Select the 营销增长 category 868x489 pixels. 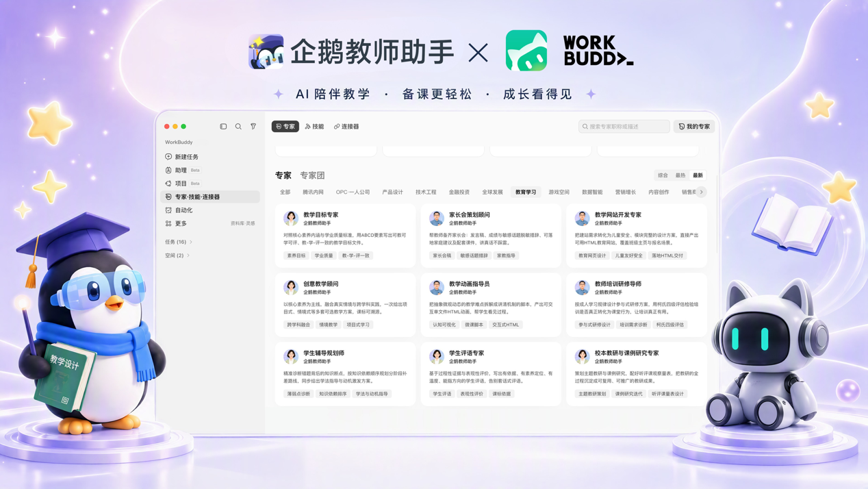(x=626, y=192)
